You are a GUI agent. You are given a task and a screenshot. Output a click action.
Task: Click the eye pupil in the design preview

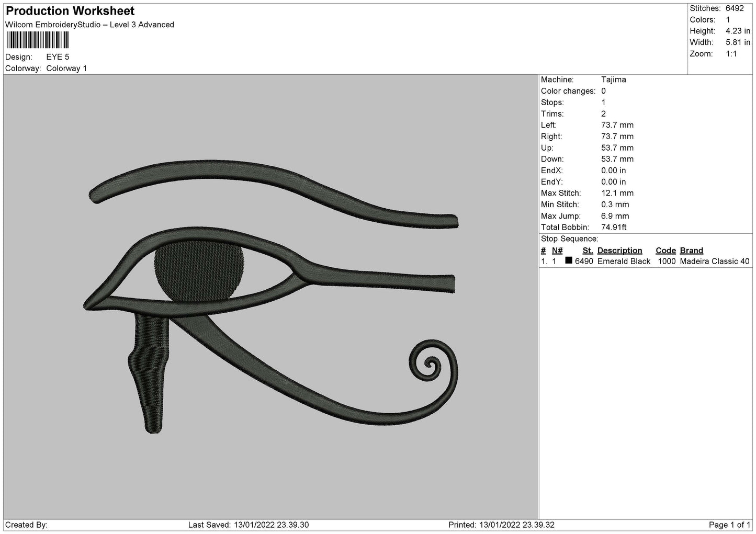pos(199,271)
